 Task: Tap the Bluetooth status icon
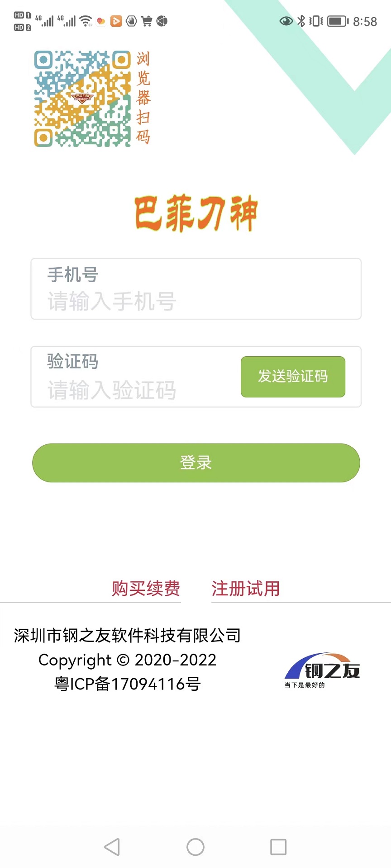tap(301, 21)
